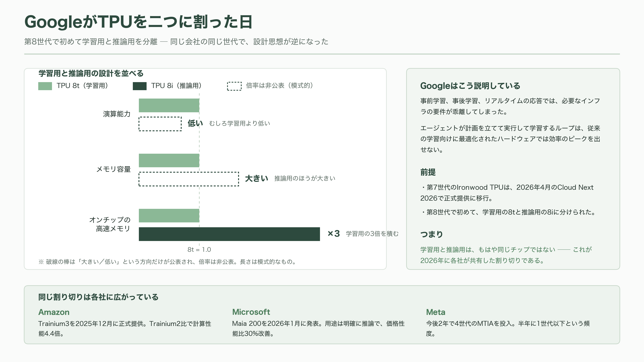Click the bold label '×3'
The image size is (644, 362).
click(x=334, y=234)
